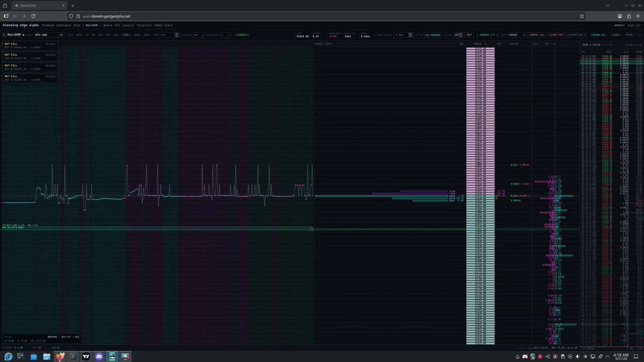Toggle fullscreen for the MattDOM panel
This screenshot has height=362, width=644.
point(639,35)
